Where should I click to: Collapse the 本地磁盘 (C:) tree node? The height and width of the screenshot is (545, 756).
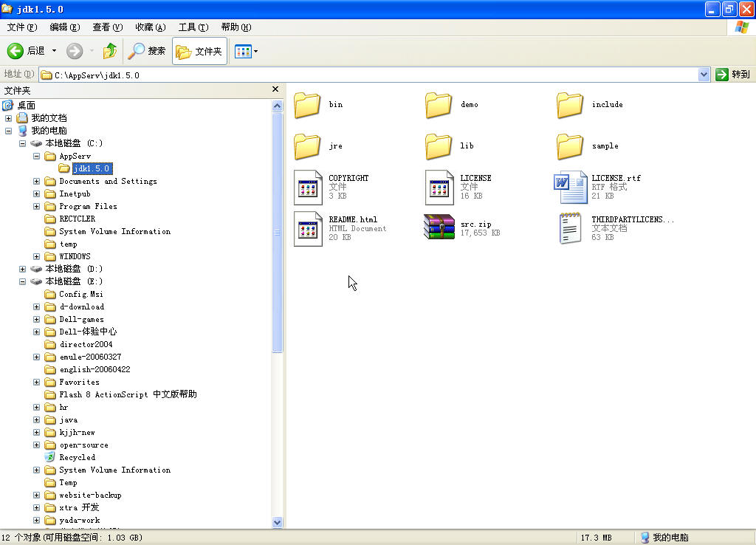point(22,143)
